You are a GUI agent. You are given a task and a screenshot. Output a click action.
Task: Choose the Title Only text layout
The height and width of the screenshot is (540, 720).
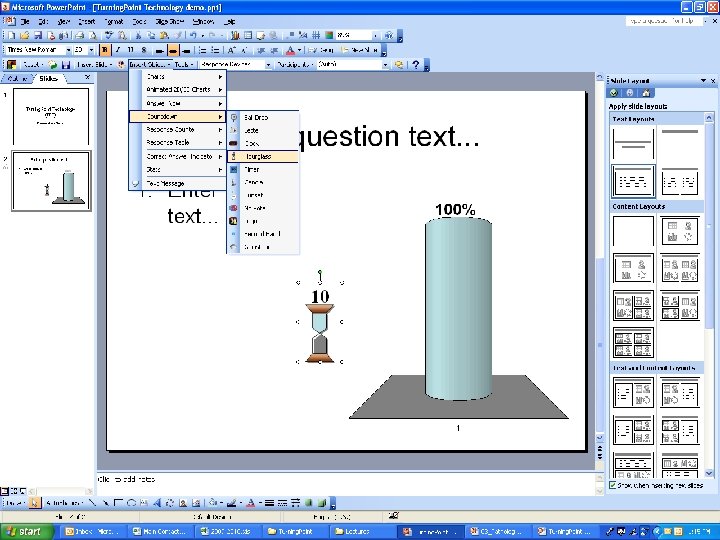[680, 143]
